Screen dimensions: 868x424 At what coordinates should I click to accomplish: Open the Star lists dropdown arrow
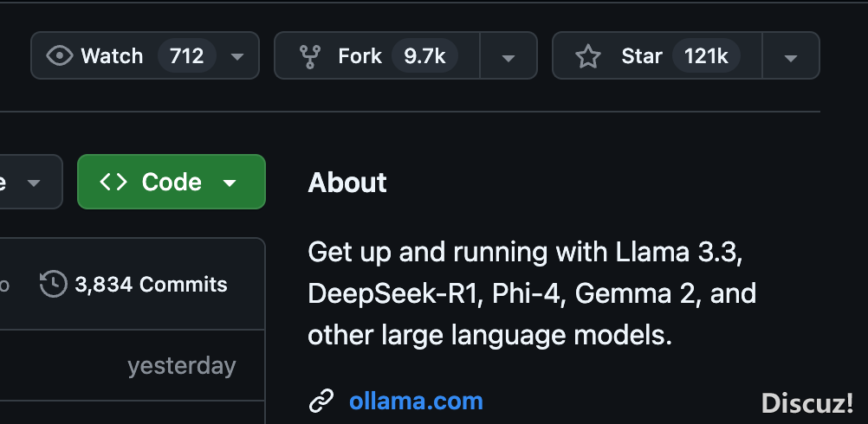pos(791,57)
